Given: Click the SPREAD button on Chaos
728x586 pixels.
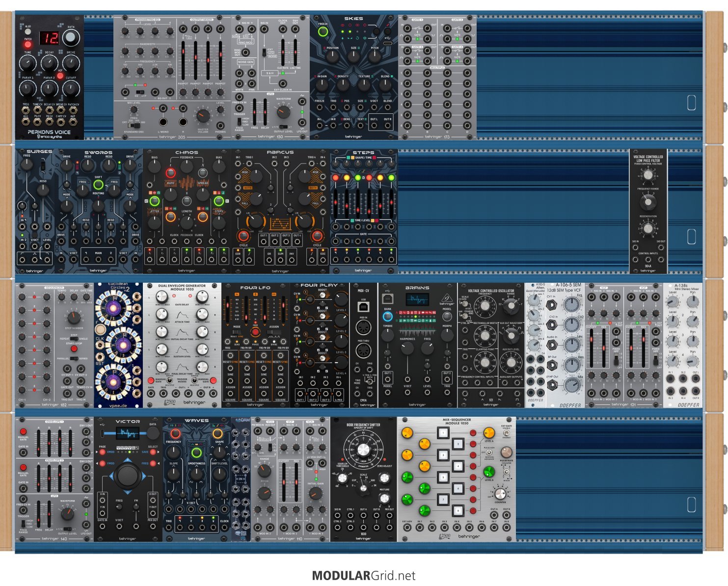Looking at the screenshot, I should 203,173.
